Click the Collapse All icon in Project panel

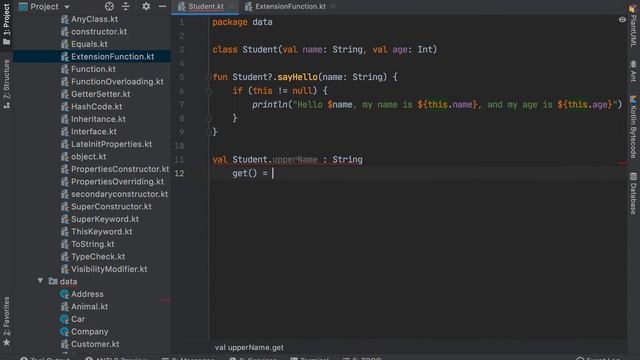click(126, 7)
